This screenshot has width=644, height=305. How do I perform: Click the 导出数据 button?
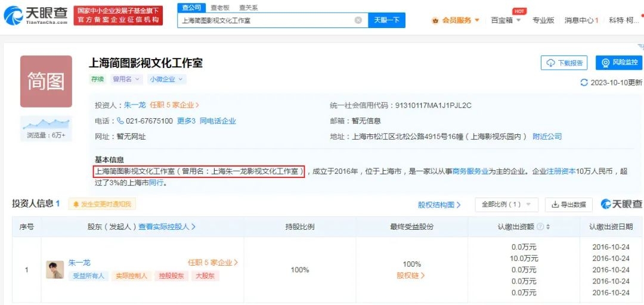tap(568, 204)
